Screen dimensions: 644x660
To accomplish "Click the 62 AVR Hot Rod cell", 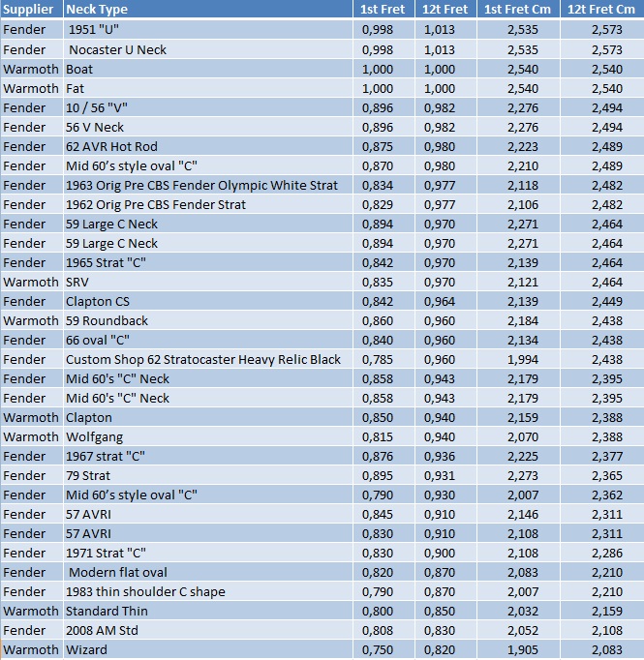I will pyautogui.click(x=208, y=146).
